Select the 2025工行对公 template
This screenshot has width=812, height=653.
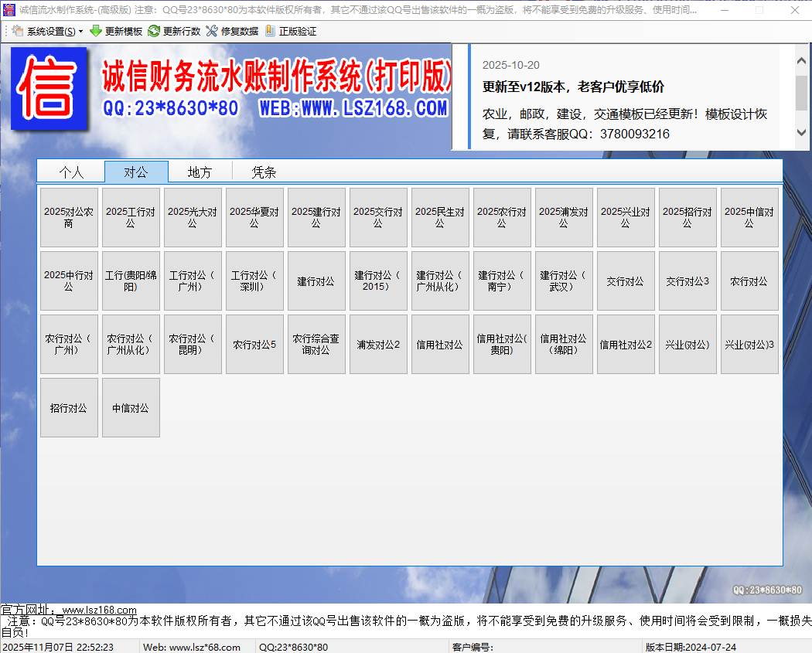click(x=131, y=216)
